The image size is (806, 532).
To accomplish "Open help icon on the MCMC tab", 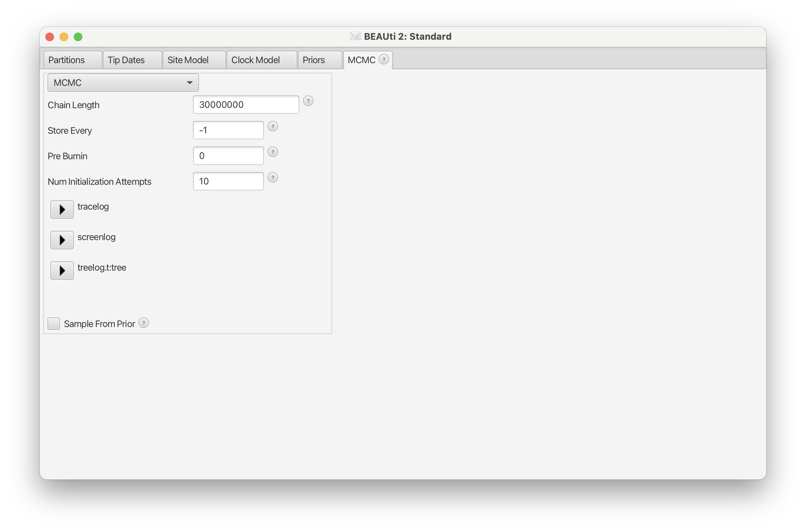I will pyautogui.click(x=384, y=60).
